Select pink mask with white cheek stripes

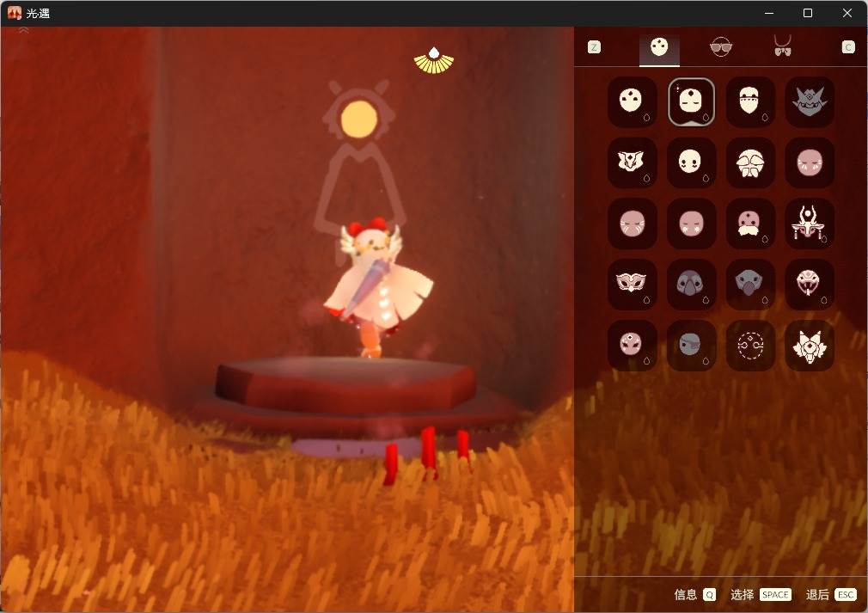(x=810, y=162)
